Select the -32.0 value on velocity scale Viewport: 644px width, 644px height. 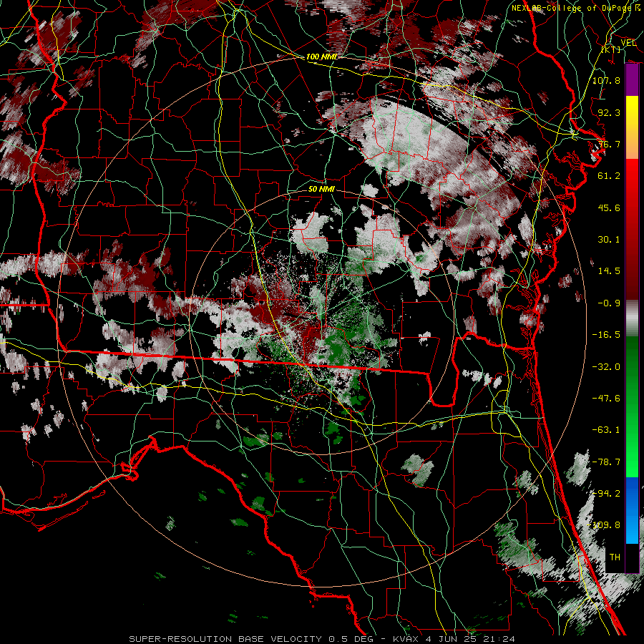coord(606,367)
